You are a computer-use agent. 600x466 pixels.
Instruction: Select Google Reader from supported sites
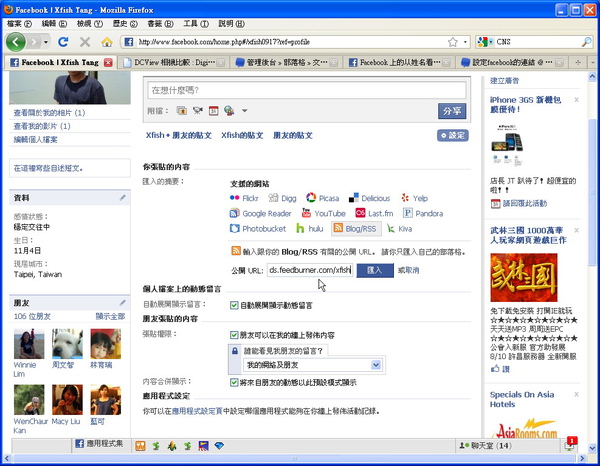260,213
